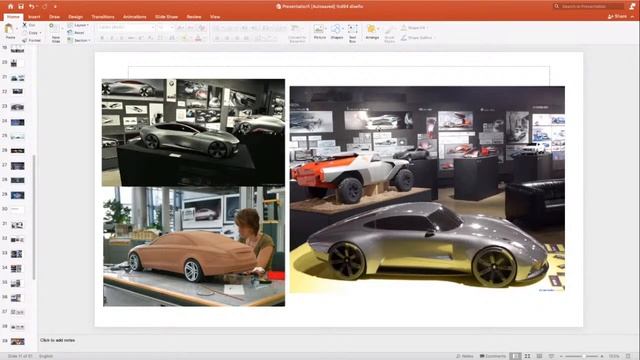The height and width of the screenshot is (360, 640).
Task: Open the Insert ribbon tab
Action: (34, 17)
